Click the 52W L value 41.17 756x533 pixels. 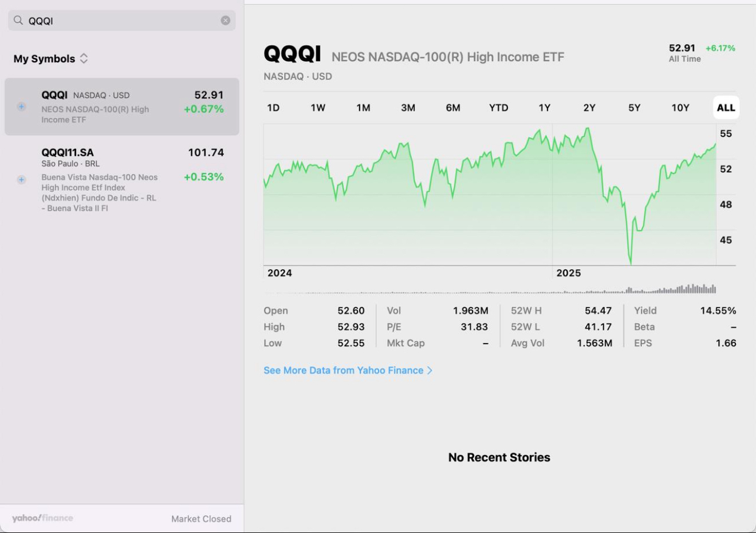point(598,327)
